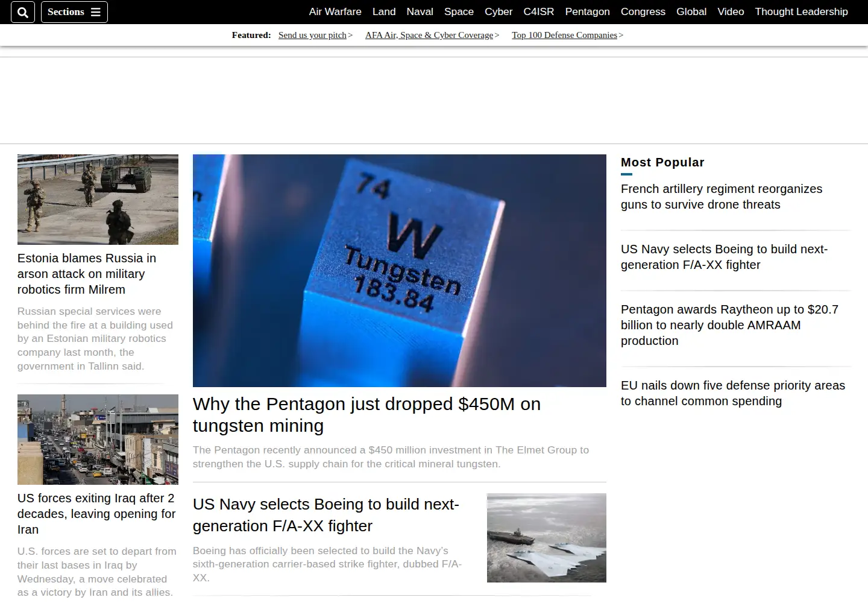Click the 'Russian special services were behind' summary text

pos(95,339)
